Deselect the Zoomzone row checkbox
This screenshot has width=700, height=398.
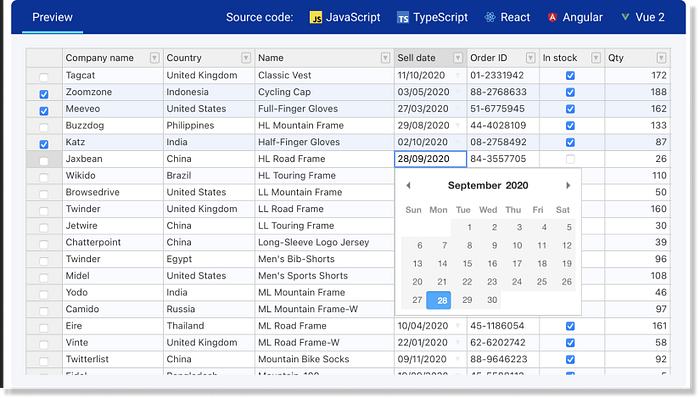[x=44, y=94]
